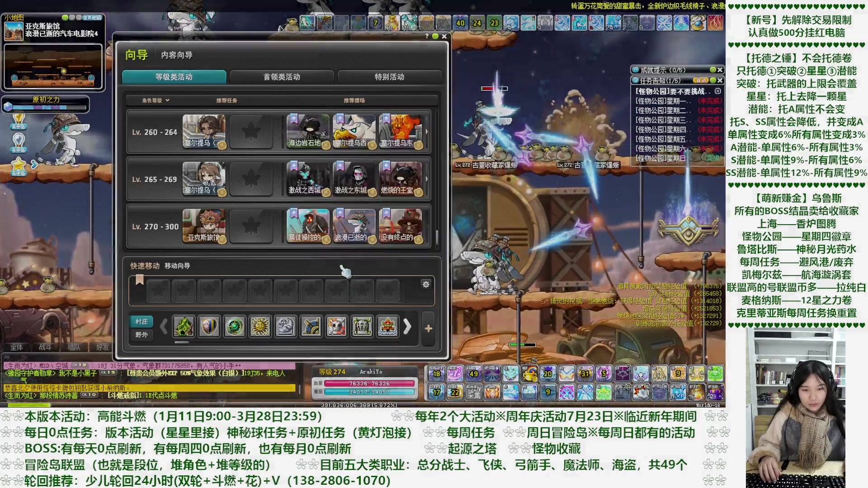Remove 怪物公园 要不要挑战 quest tracker
Viewport: 868px width, 488px height.
pyautogui.click(x=717, y=91)
